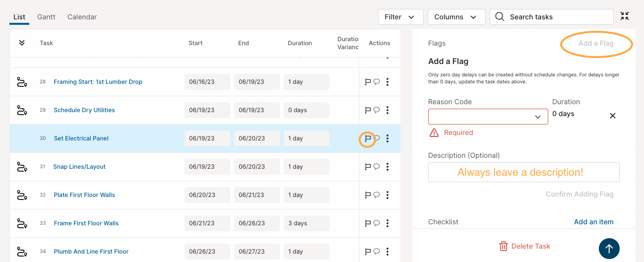Open comments for Plumb And Line First Floor
Viewport: 644px width, 262px height.
[x=377, y=252]
